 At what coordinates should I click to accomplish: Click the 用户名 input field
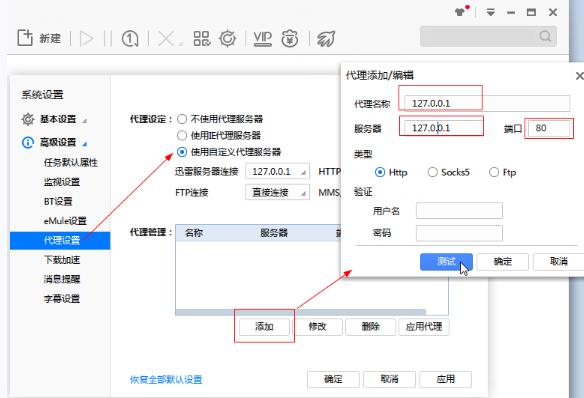pyautogui.click(x=459, y=211)
